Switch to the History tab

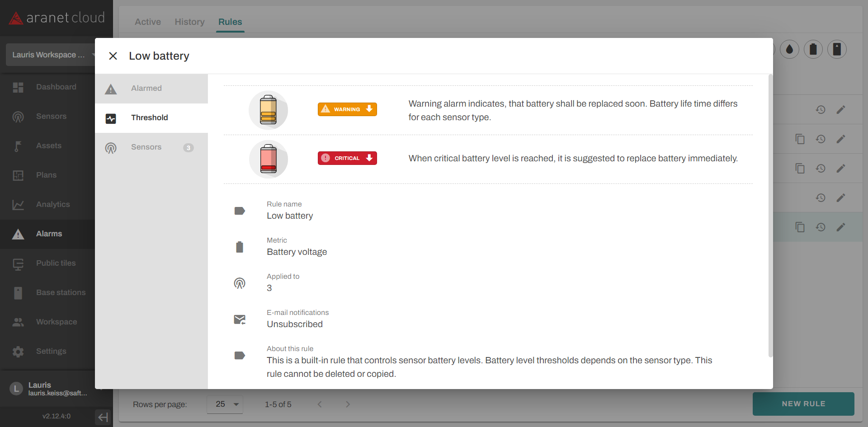coord(189,22)
